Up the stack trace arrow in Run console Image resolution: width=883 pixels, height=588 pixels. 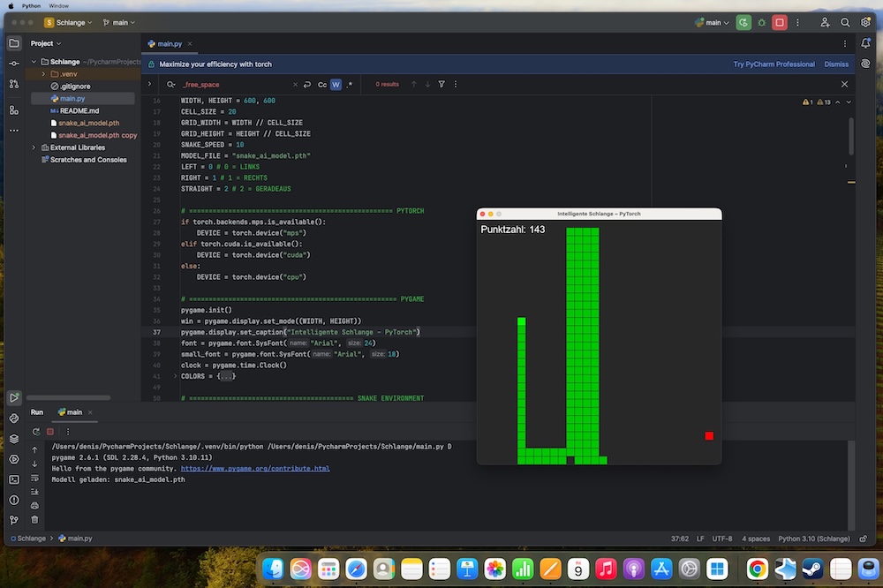point(35,449)
